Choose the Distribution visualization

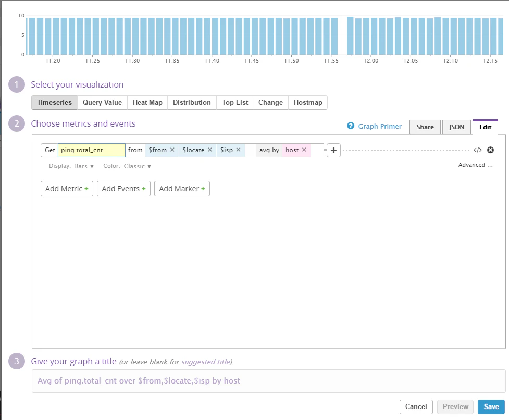click(192, 103)
